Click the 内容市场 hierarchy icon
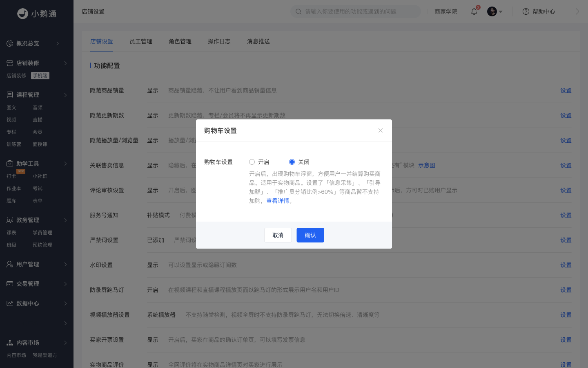Viewport: 588px width, 368px height. (x=10, y=343)
